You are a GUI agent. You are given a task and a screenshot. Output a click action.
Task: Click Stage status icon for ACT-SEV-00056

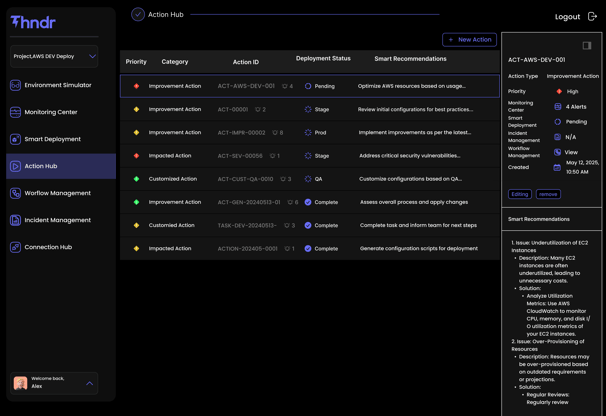point(308,155)
